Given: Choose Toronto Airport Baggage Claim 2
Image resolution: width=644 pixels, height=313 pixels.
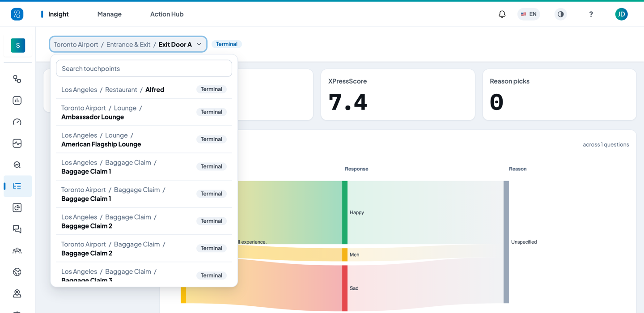Looking at the screenshot, I should (x=144, y=249).
